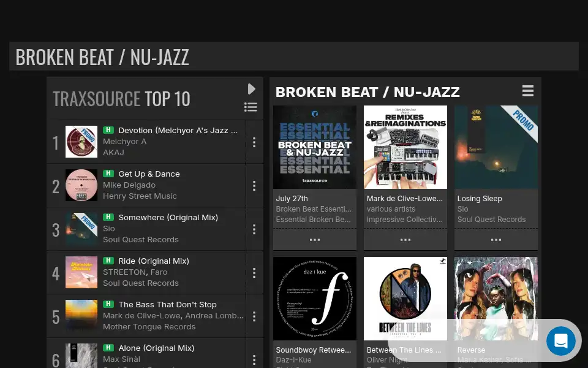Open Alone track artwork thumbnail

pyautogui.click(x=81, y=356)
